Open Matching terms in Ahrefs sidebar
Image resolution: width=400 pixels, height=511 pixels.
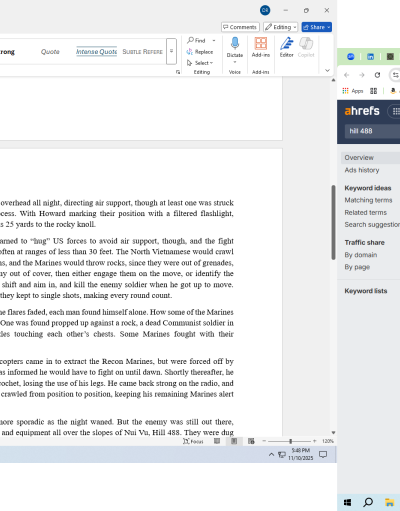click(368, 200)
